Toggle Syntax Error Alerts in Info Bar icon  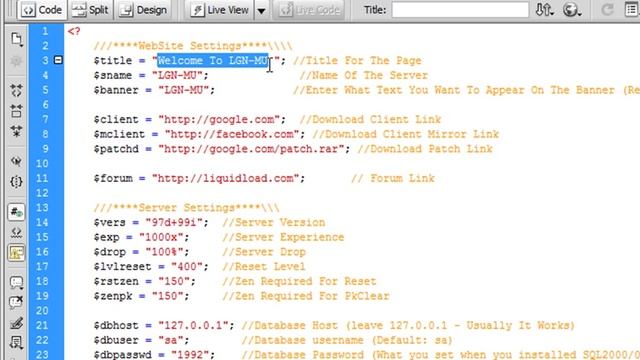tap(16, 253)
